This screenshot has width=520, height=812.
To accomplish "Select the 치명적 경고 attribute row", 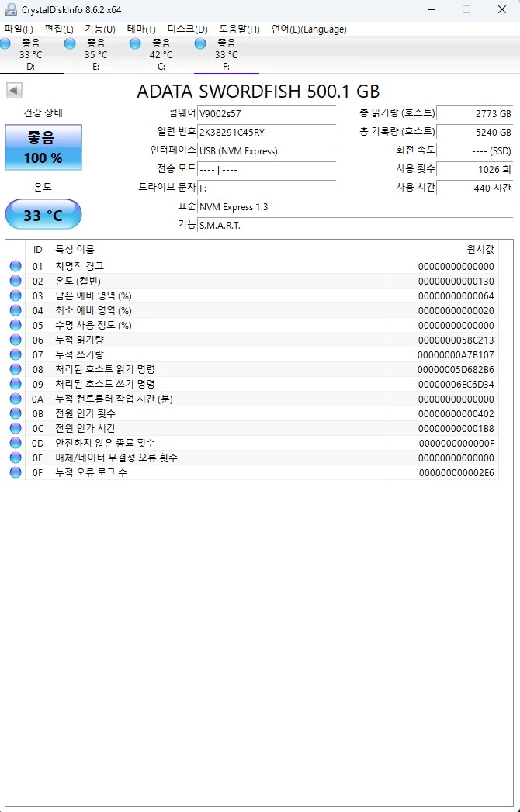I will [x=252, y=266].
